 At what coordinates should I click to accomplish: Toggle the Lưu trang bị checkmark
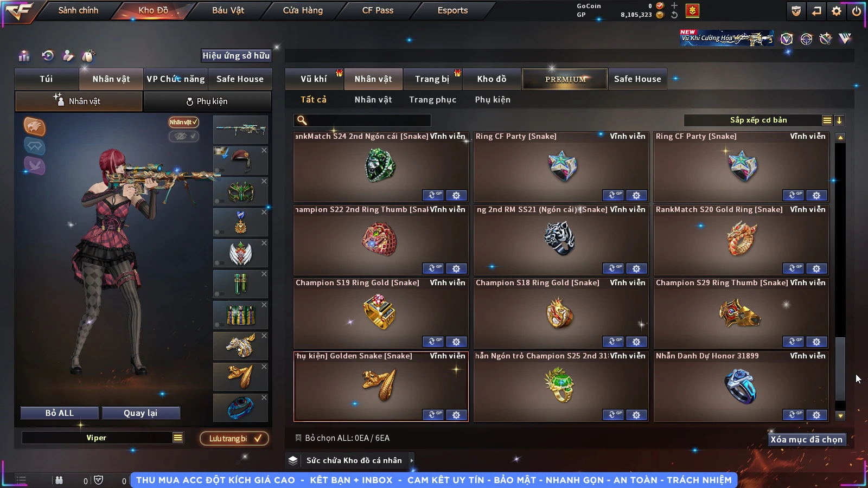234,438
